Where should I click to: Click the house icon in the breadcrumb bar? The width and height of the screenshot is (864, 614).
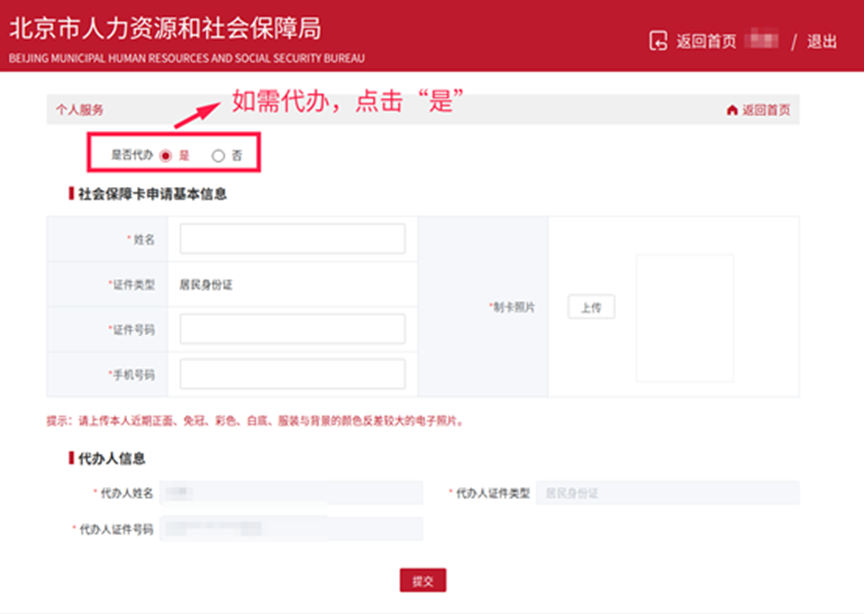(x=732, y=110)
